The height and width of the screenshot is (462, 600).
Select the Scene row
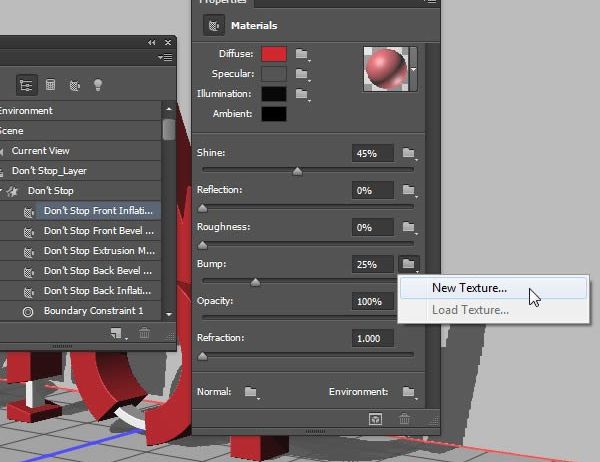(80, 131)
